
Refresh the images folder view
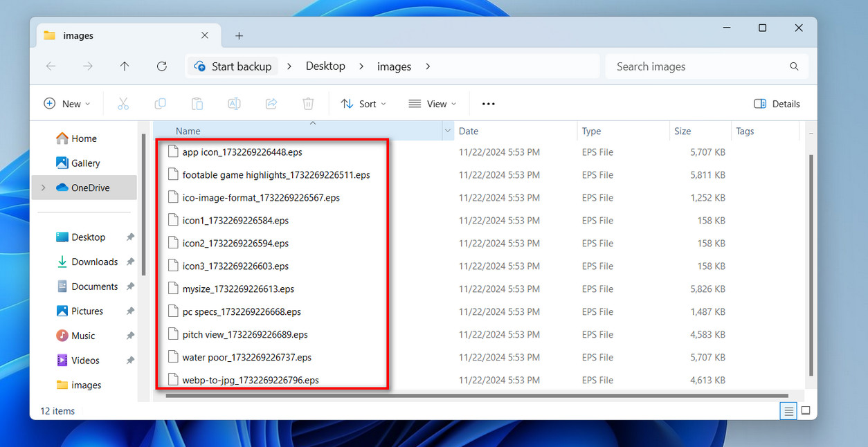(162, 66)
